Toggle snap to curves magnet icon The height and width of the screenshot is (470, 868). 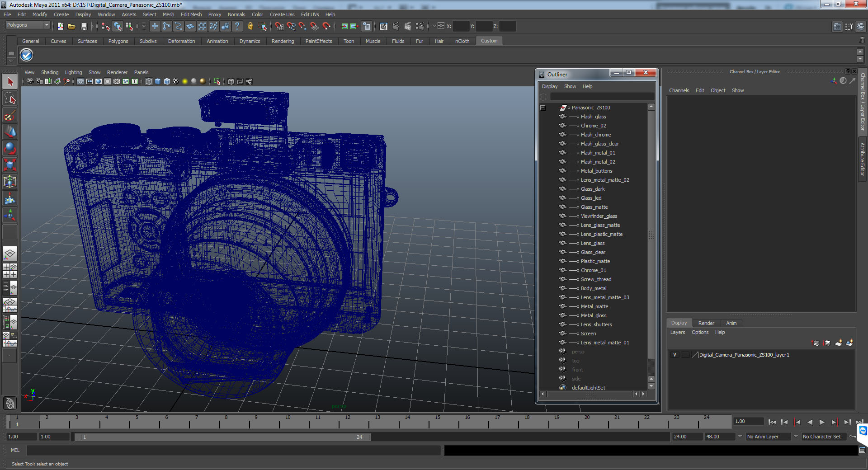pos(291,26)
